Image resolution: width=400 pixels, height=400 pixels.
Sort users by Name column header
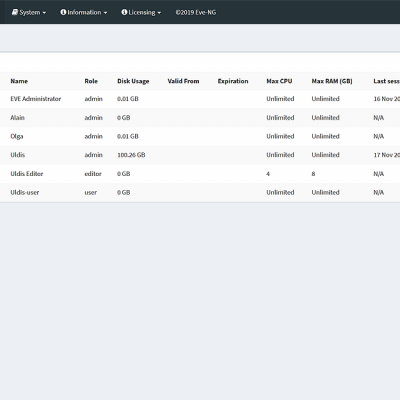(19, 81)
